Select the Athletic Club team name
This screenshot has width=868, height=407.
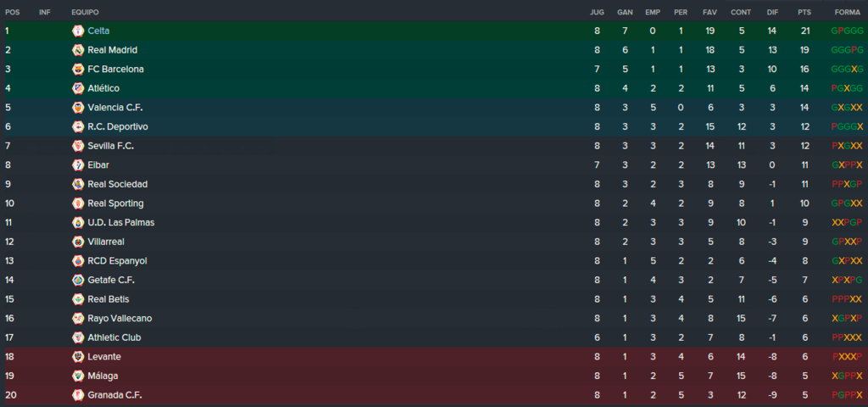(x=114, y=337)
